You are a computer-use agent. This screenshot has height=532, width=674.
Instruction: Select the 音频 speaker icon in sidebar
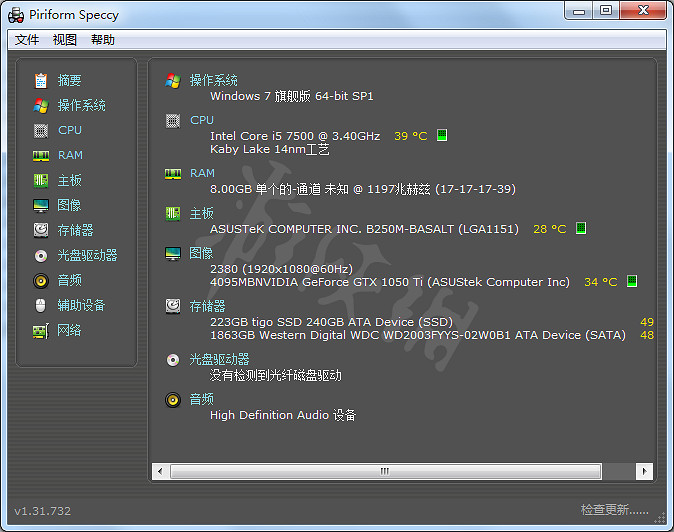click(x=41, y=280)
